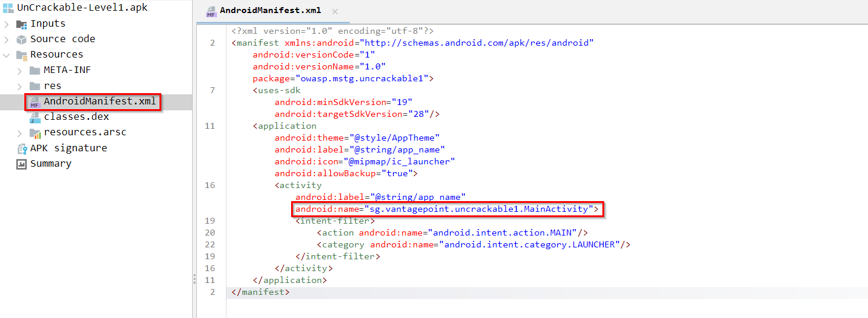
Task: Click the Summary icon
Action: point(21,164)
